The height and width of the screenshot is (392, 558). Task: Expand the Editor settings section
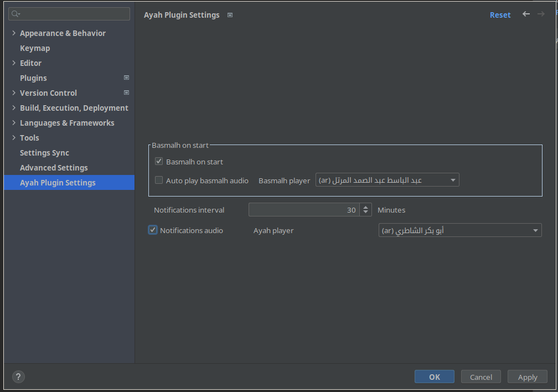pyautogui.click(x=14, y=63)
